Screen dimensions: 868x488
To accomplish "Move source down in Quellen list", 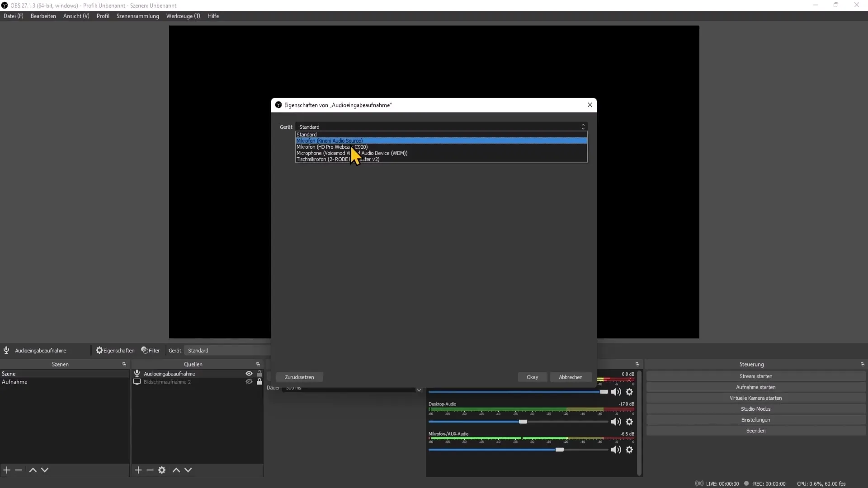I will [188, 470].
